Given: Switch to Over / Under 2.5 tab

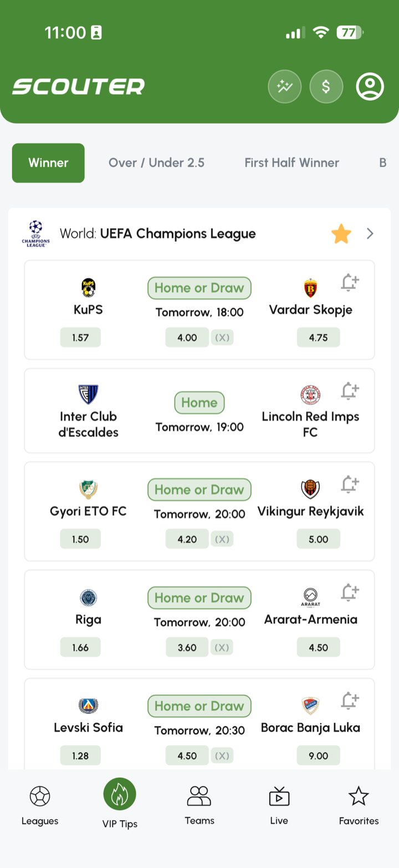Looking at the screenshot, I should 156,163.
